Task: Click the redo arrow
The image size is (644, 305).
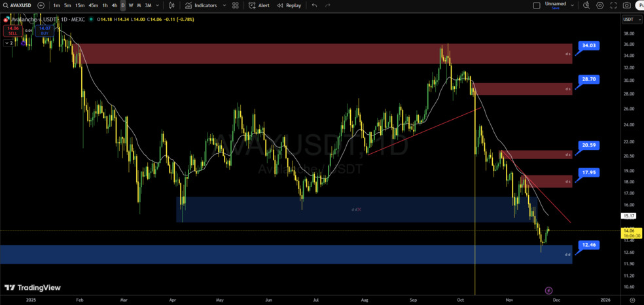Action: click(x=328, y=5)
